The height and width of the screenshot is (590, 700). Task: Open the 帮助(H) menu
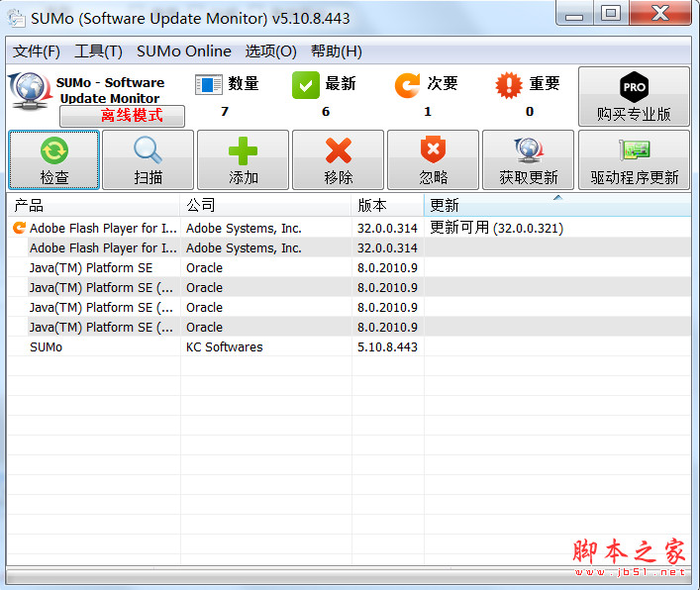(x=337, y=51)
